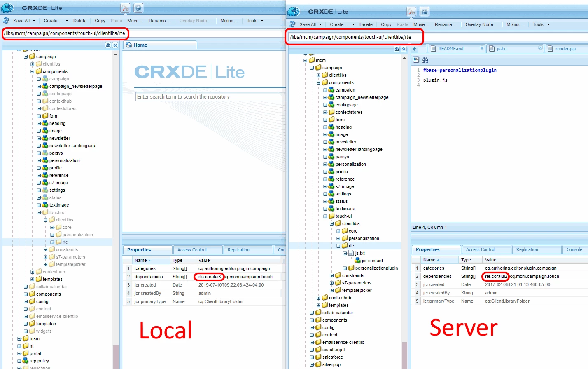
Task: Collapse the Server tree panel with double-arrow icon
Action: (404, 49)
